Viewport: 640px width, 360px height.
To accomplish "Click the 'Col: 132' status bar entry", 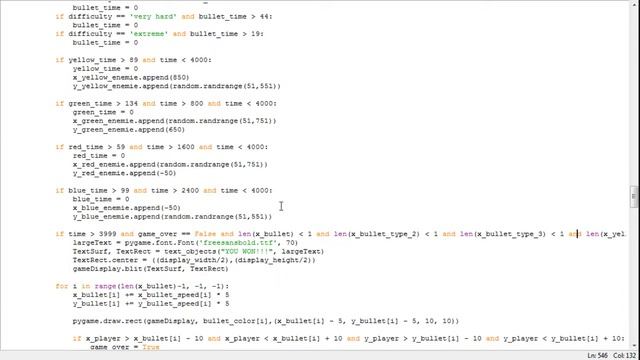I will coord(624,356).
